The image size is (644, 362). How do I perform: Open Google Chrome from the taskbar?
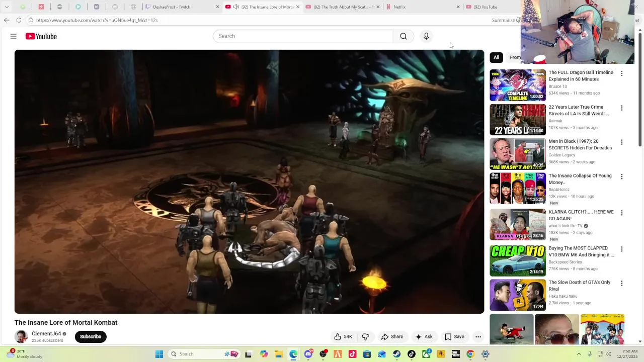pyautogui.click(x=470, y=354)
